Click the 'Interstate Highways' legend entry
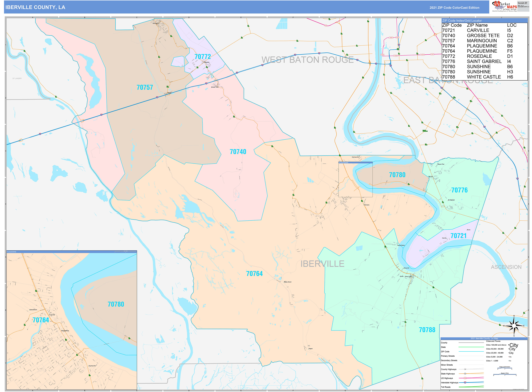 [x=450, y=383]
